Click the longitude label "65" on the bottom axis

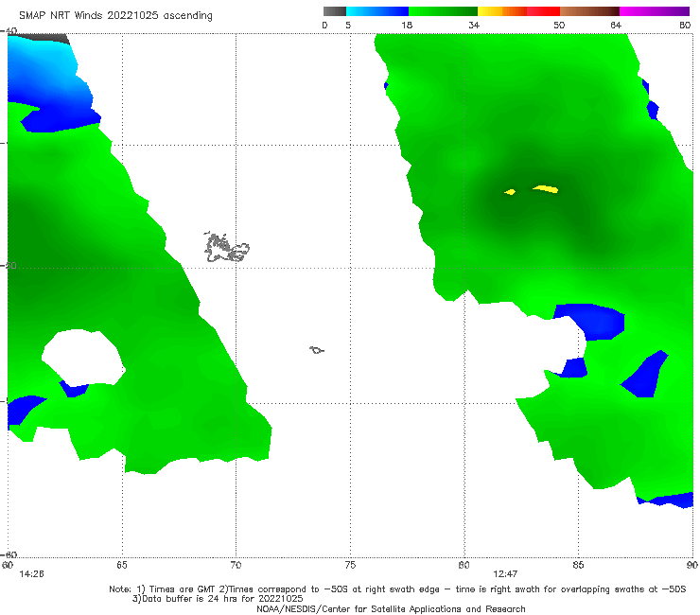click(x=122, y=565)
